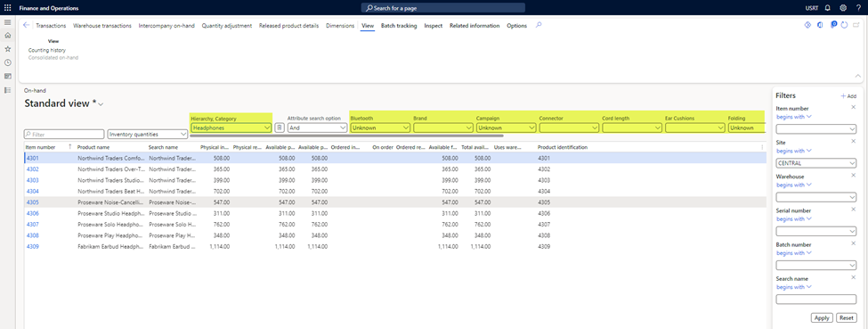Image resolution: width=868 pixels, height=329 pixels.
Task: Click the grid Filter input field
Action: [x=64, y=135]
